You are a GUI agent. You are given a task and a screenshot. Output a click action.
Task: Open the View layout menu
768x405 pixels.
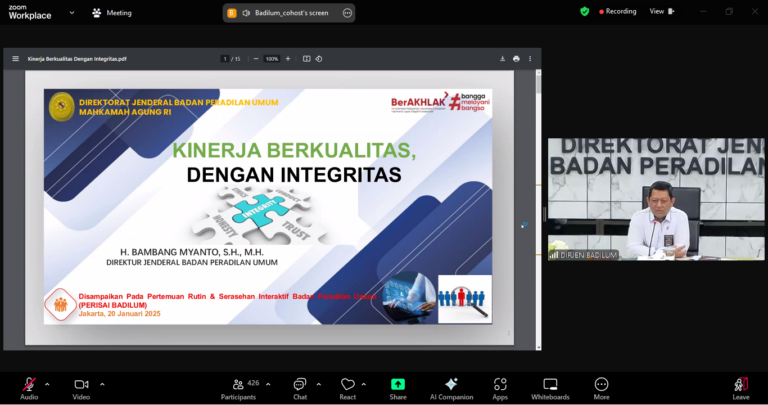coord(661,11)
